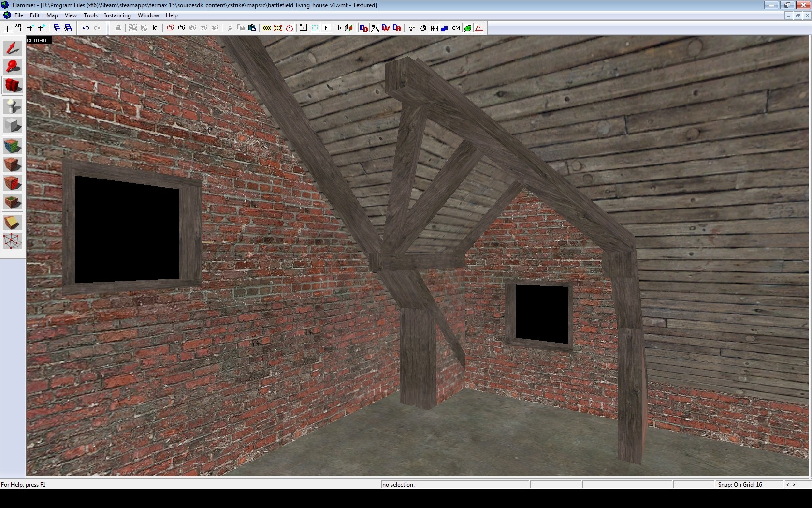This screenshot has height=508, width=812.
Task: Click the 'CM' toolbar button
Action: 456,28
